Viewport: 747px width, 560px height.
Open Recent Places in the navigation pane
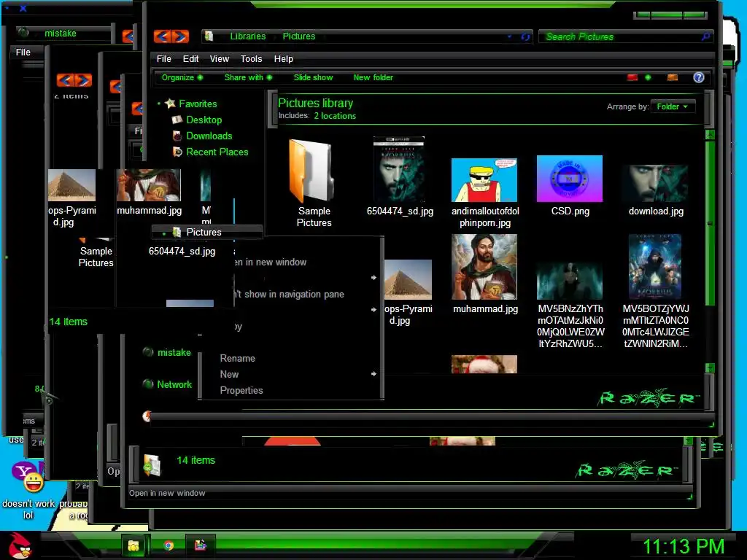(217, 152)
